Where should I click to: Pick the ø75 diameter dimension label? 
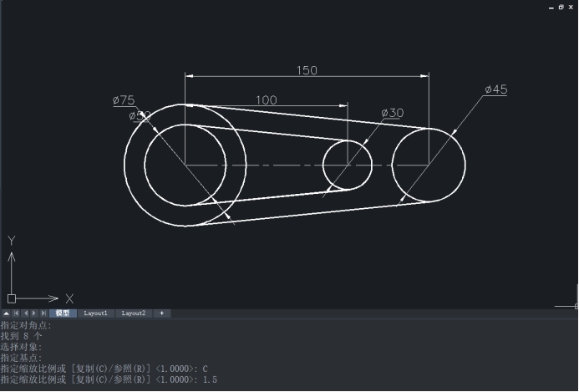(124, 100)
